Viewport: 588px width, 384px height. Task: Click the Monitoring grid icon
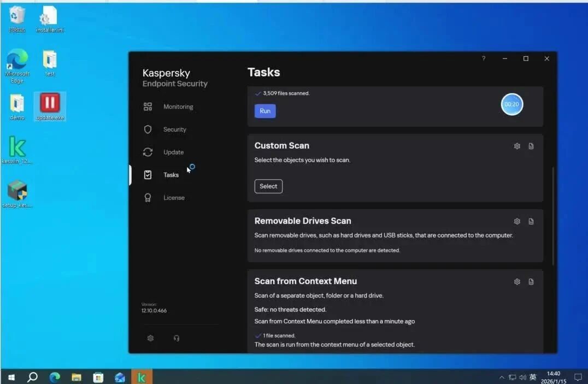(148, 107)
